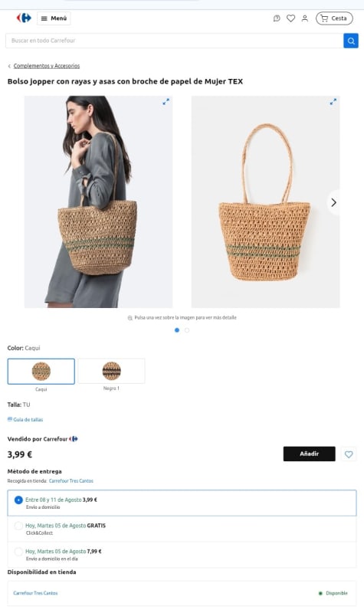This screenshot has height=613, width=364.
Task: Open the Cesta shopping cart
Action: pos(334,18)
